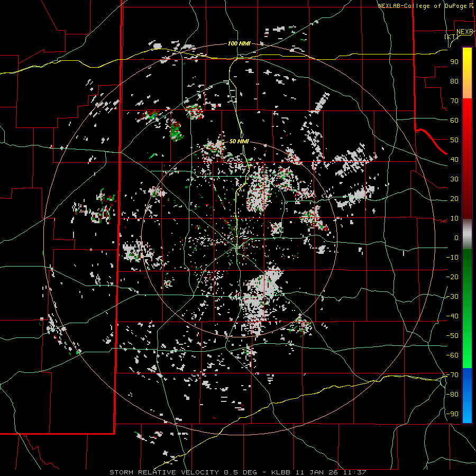
Task: Click the positive 10 scale label
Action: point(454,218)
